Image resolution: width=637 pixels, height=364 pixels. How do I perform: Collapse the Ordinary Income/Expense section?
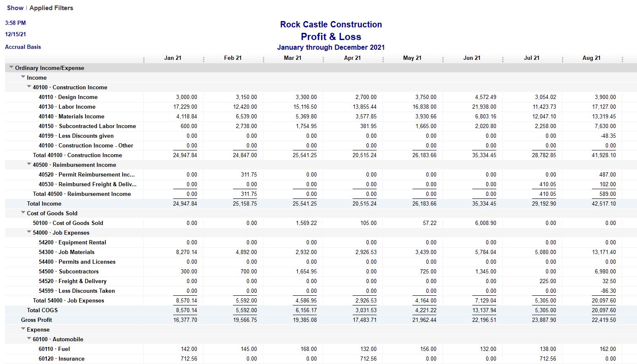click(x=11, y=67)
